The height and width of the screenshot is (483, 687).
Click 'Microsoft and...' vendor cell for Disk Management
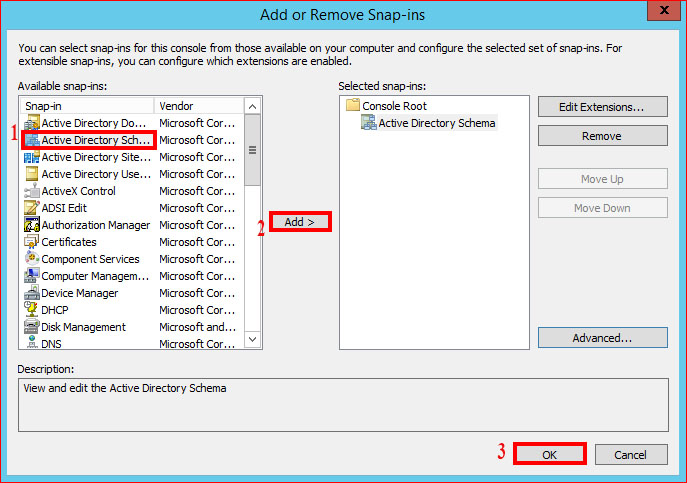tap(198, 327)
